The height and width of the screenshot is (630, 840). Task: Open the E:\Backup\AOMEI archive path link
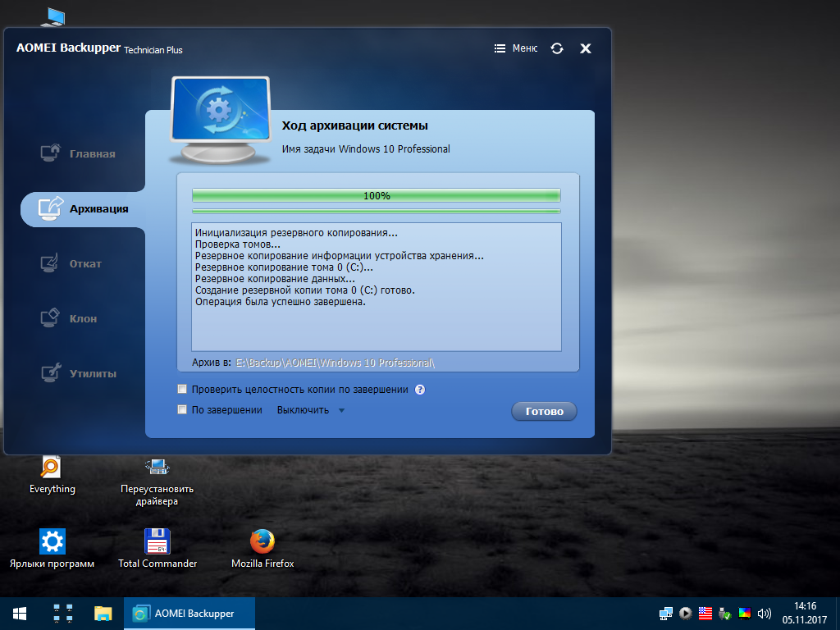[x=335, y=363]
